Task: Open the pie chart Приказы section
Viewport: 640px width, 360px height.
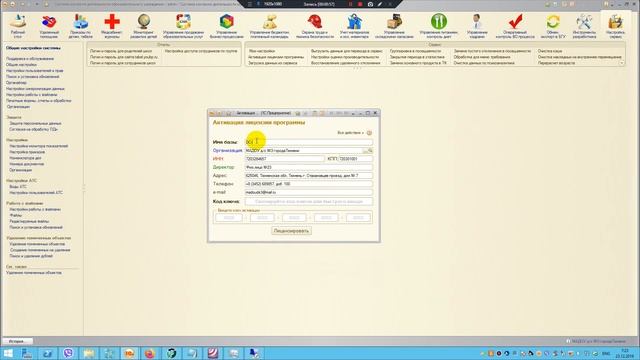Action: (x=81, y=26)
